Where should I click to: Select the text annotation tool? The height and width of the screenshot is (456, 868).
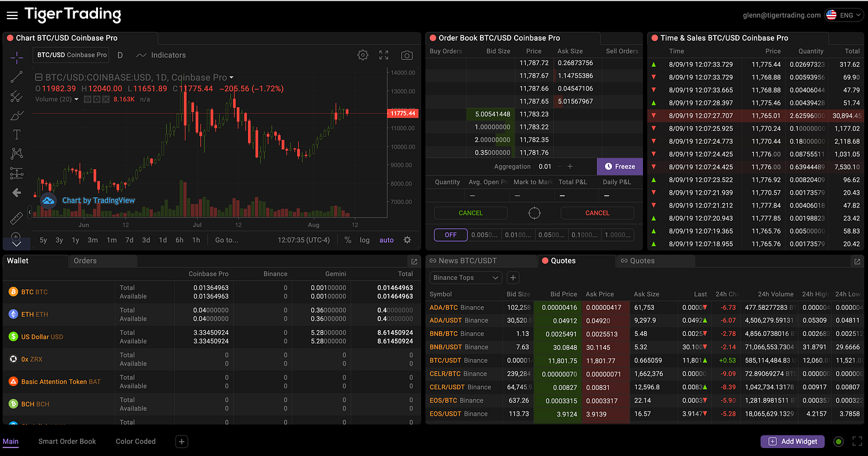point(17,134)
